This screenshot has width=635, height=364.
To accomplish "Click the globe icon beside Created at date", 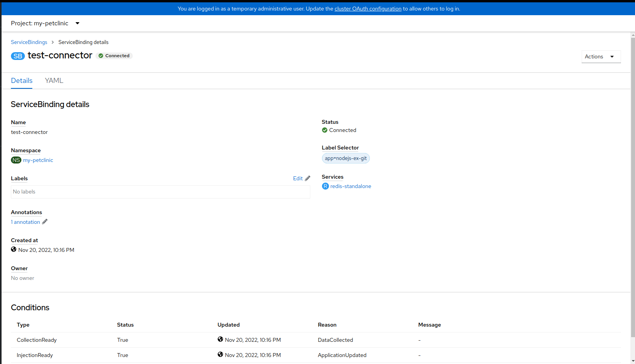I will click(x=14, y=250).
